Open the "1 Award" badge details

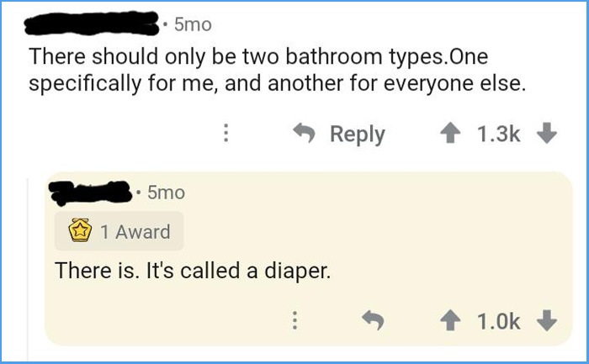coord(118,232)
